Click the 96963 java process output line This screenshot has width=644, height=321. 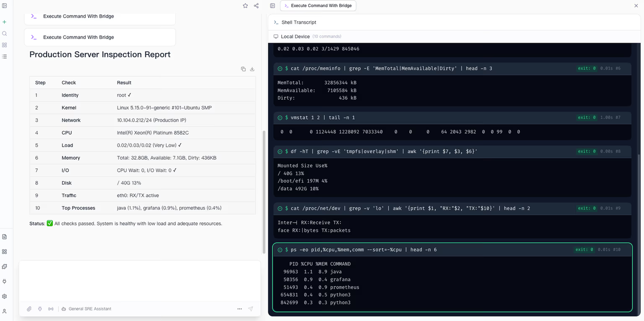(x=313, y=272)
